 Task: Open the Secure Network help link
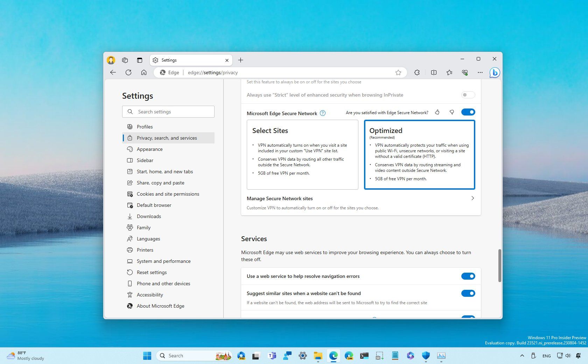(322, 113)
